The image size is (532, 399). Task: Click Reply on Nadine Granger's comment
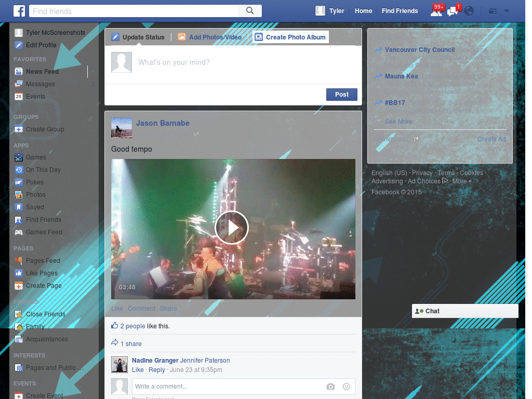tap(157, 370)
